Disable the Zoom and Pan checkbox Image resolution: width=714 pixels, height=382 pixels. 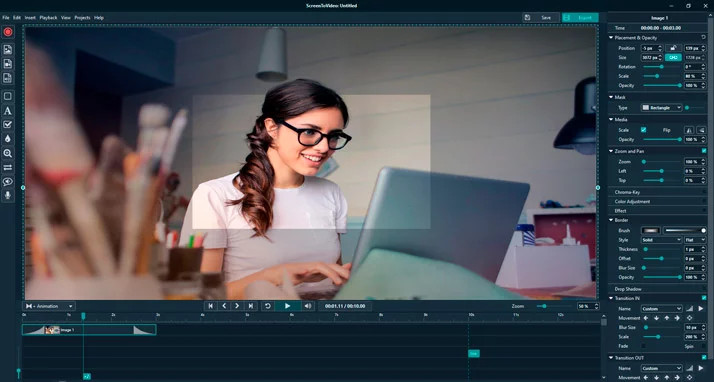pos(704,151)
